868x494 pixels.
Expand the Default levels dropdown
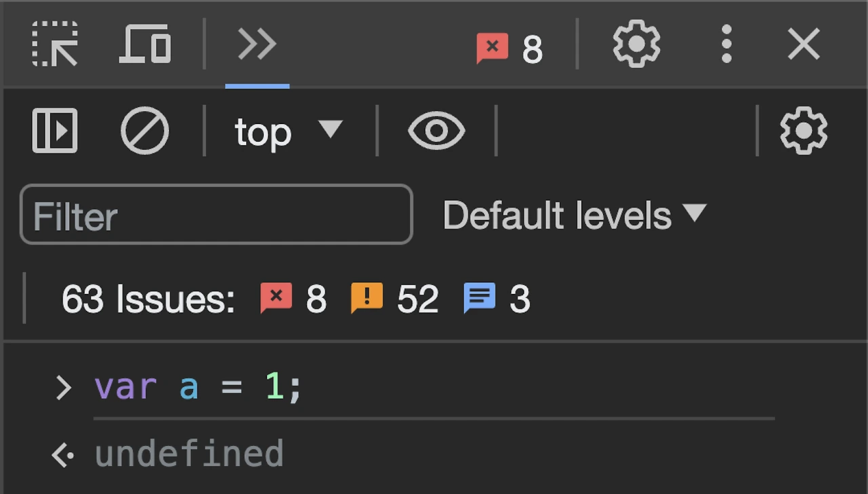(x=574, y=215)
